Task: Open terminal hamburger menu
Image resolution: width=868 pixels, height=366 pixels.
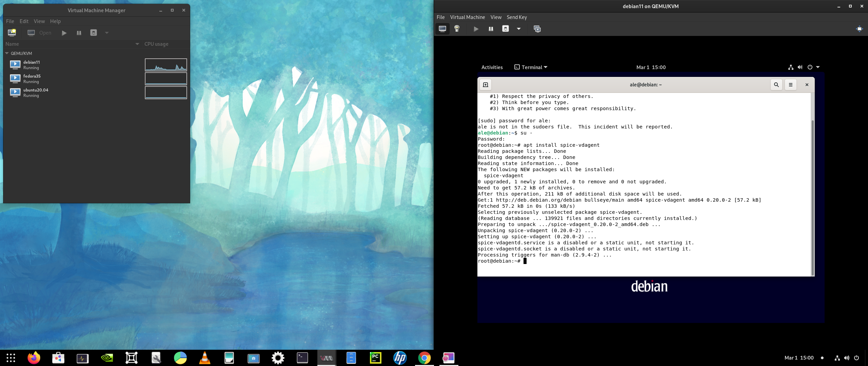Action: point(791,85)
